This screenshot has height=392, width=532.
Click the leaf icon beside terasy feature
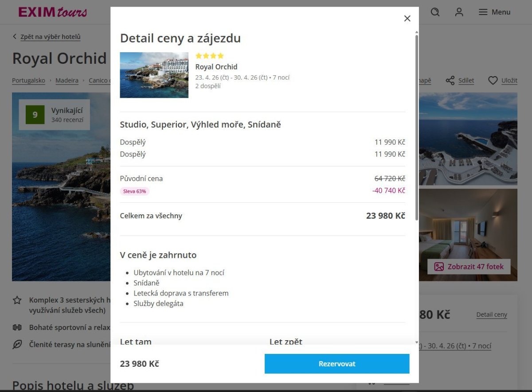pyautogui.click(x=17, y=344)
